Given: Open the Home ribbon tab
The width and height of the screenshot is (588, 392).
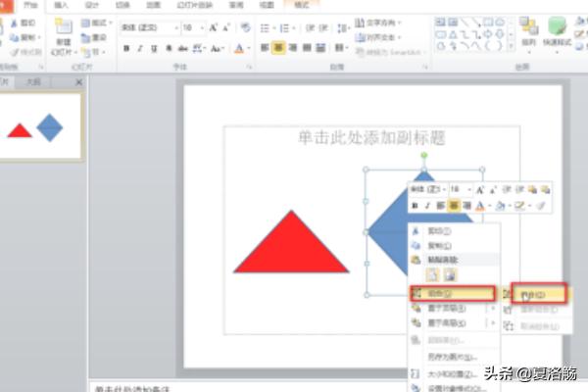Looking at the screenshot, I should coord(30,5).
